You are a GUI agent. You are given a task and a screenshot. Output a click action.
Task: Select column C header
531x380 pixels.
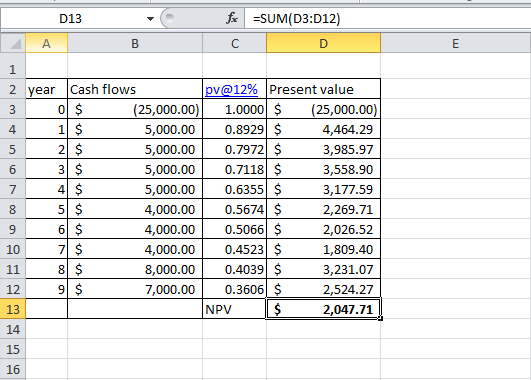click(234, 43)
